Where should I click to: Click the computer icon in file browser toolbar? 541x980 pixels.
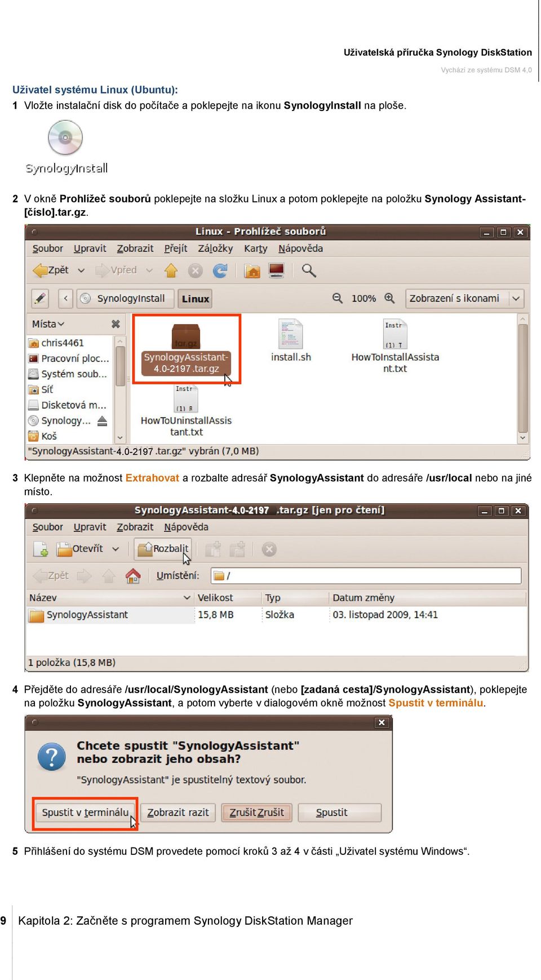[277, 271]
